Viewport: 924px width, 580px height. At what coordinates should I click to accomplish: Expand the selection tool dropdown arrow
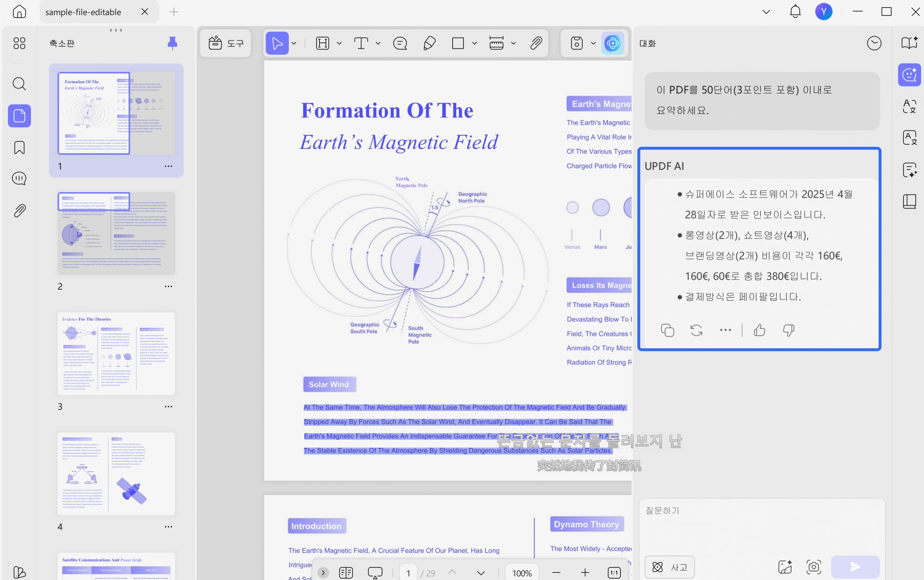click(x=294, y=43)
